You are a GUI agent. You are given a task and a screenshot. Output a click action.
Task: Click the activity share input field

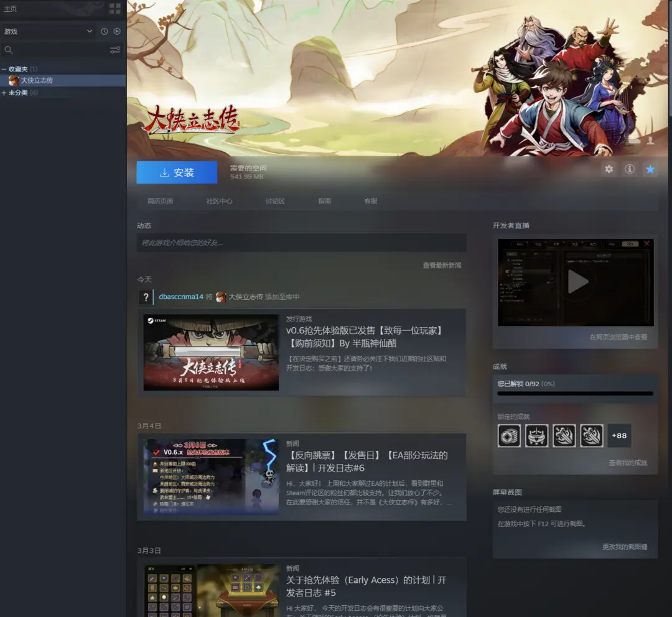click(x=302, y=243)
